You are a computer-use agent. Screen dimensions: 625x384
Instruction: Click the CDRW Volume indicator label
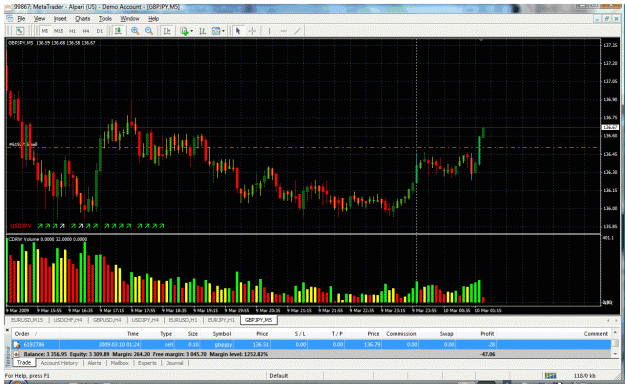click(x=47, y=239)
